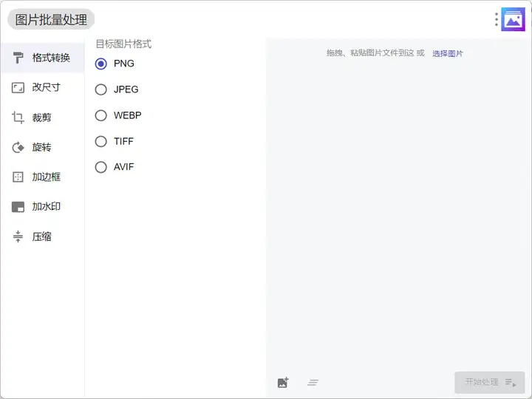Click the resize icon beside 改尺寸
Viewport: 532px width, 399px height.
[x=18, y=87]
